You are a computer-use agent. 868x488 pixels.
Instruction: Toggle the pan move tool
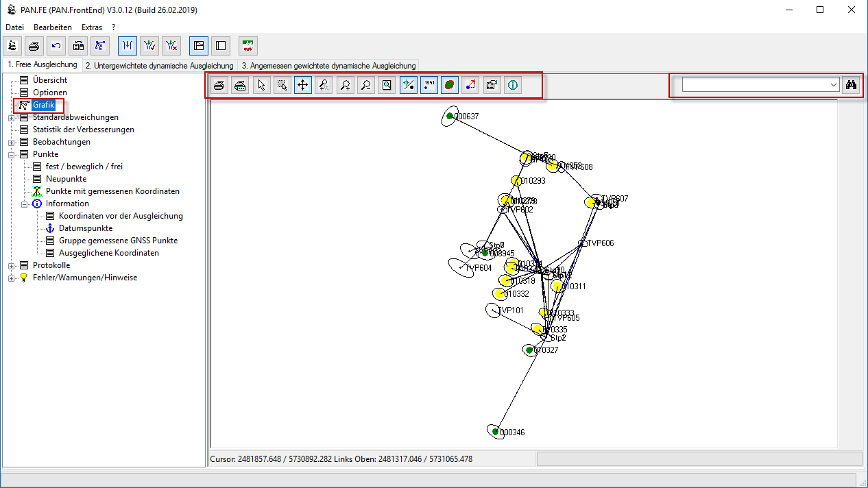pyautogui.click(x=302, y=86)
